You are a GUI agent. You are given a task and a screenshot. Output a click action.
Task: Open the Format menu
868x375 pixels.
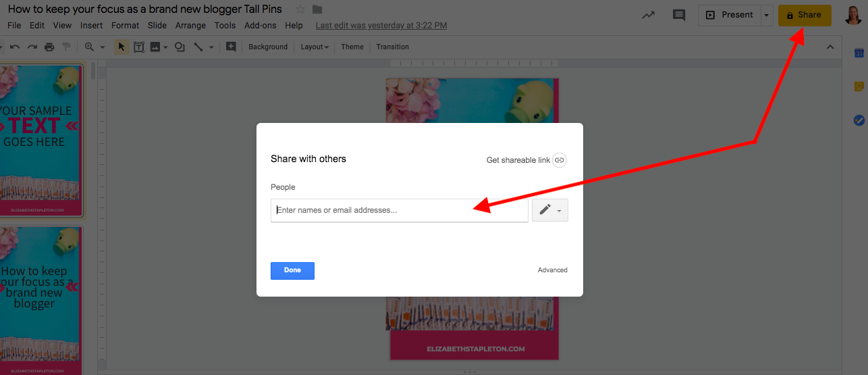pyautogui.click(x=125, y=26)
